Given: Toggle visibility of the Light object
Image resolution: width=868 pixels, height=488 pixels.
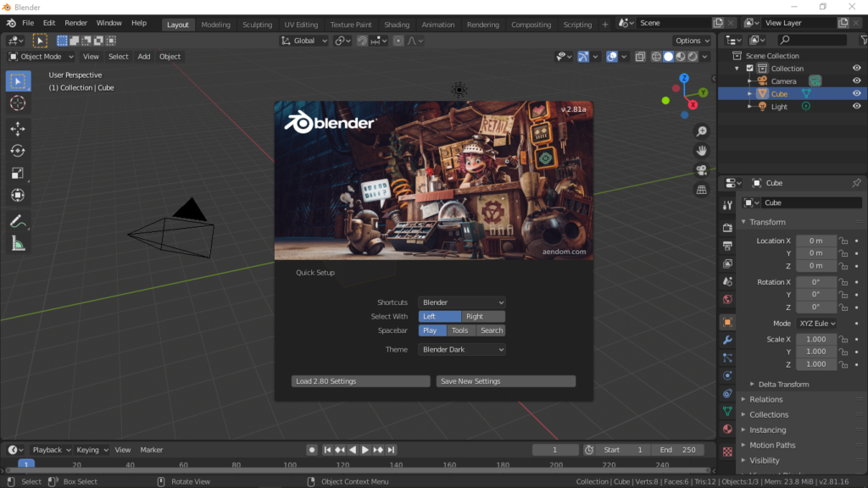Looking at the screenshot, I should [856, 107].
